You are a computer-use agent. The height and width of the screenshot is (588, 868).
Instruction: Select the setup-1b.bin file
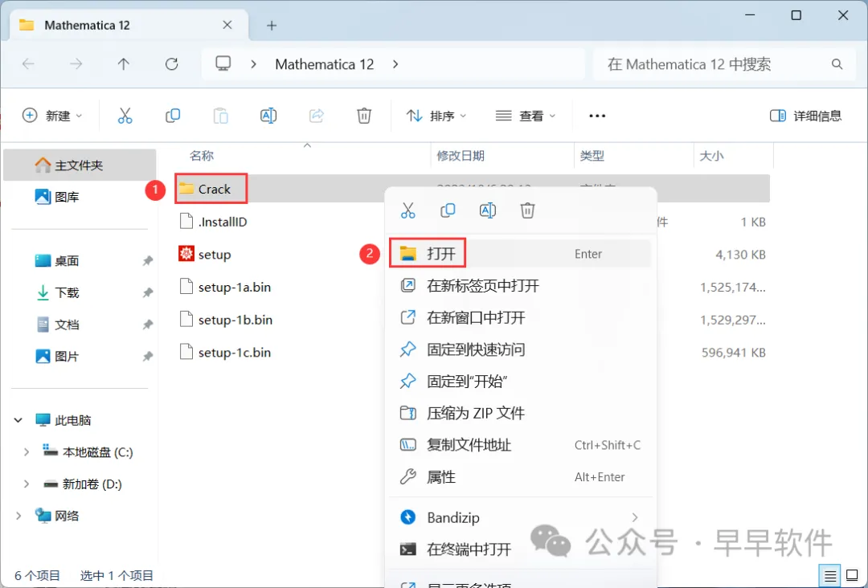coord(227,320)
